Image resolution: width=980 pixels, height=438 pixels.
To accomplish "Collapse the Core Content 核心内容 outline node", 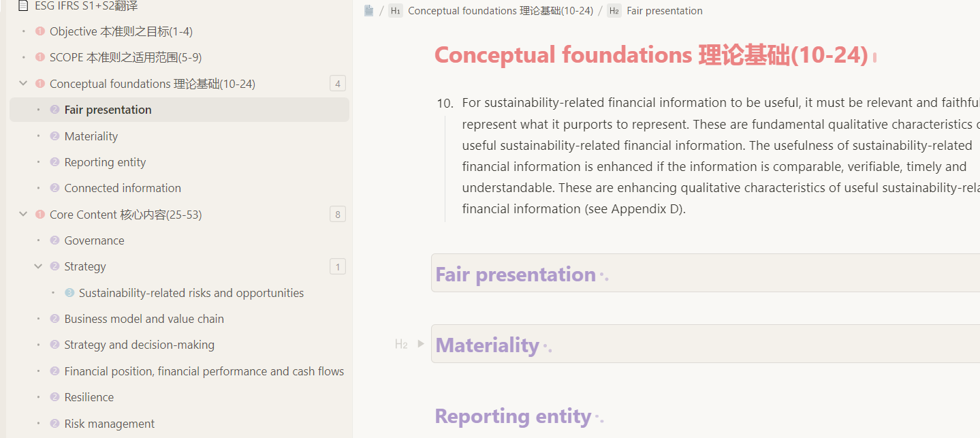I will [24, 215].
